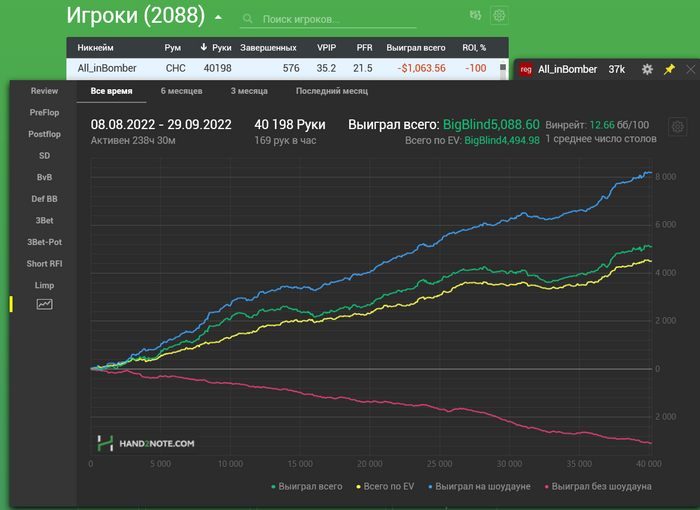This screenshot has height=510, width=700.
Task: Sort table by Завершенных column
Action: (268, 48)
